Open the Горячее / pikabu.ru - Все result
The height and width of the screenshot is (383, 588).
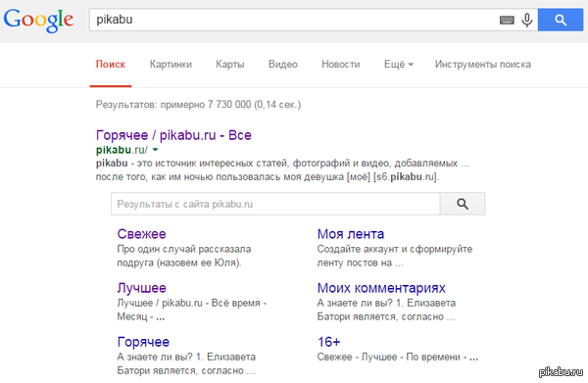(x=173, y=135)
